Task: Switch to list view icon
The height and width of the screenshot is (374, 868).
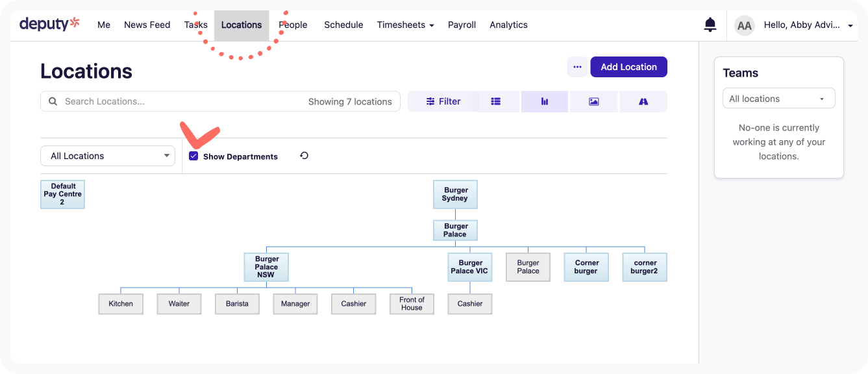Action: click(495, 101)
